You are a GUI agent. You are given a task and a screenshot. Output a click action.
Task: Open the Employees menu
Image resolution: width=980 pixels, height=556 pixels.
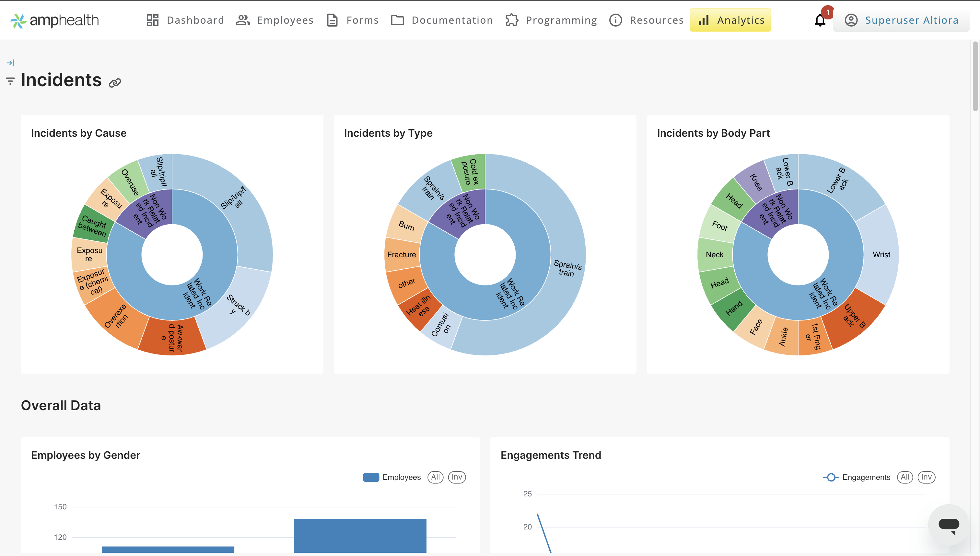(x=274, y=20)
